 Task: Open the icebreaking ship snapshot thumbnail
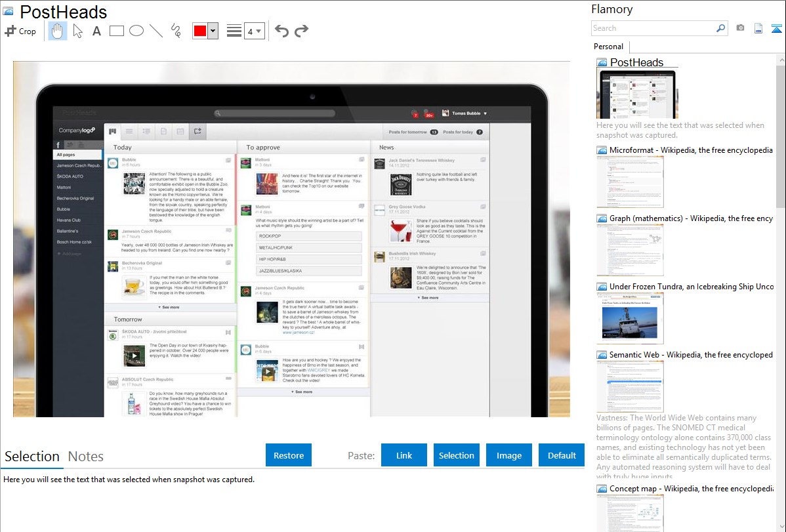(x=630, y=318)
